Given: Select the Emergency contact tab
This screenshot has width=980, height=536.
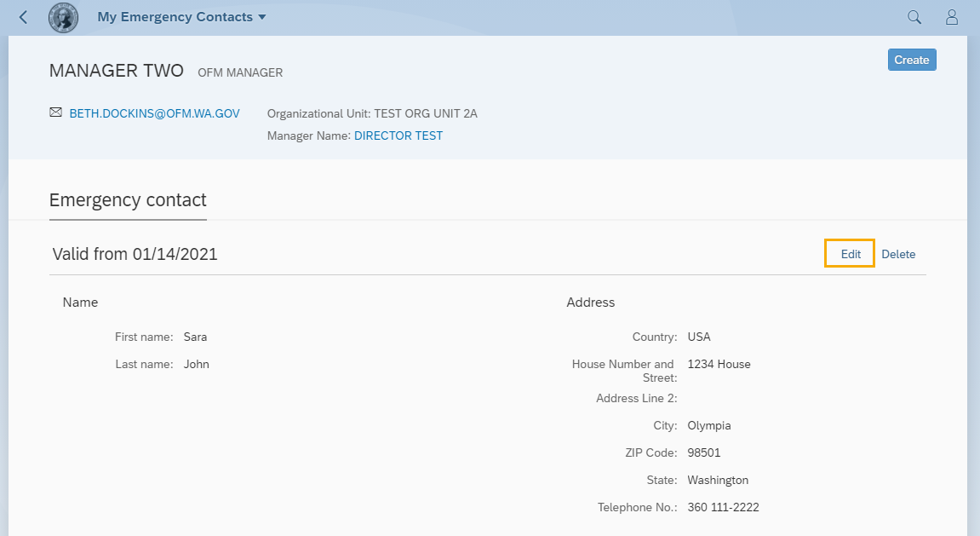Looking at the screenshot, I should click(128, 200).
